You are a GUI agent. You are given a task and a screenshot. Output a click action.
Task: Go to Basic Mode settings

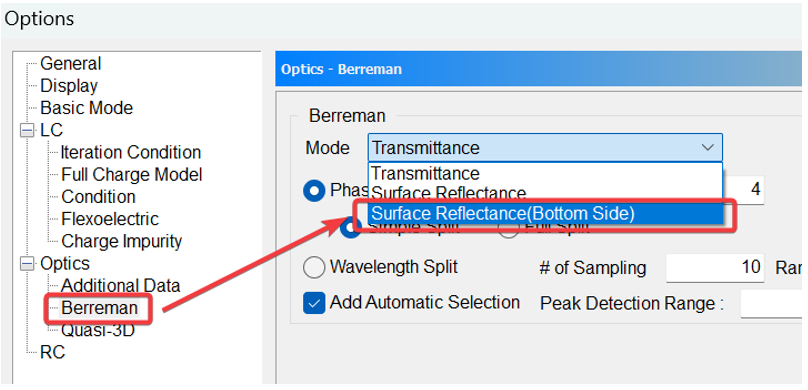87,108
